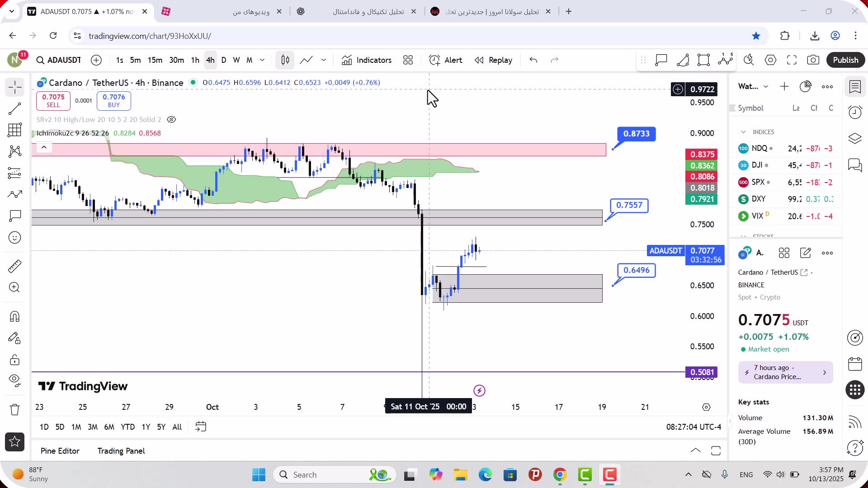
Task: Open the patterns tool in left sidebar
Action: click(15, 151)
